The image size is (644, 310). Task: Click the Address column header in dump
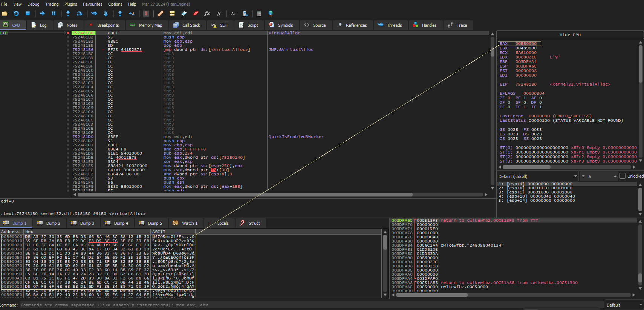(x=12, y=232)
